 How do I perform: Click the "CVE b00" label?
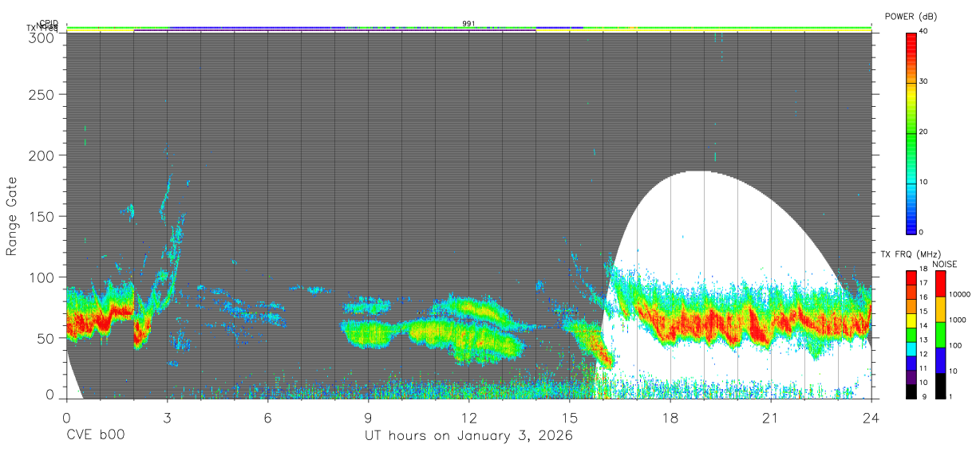pyautogui.click(x=96, y=436)
